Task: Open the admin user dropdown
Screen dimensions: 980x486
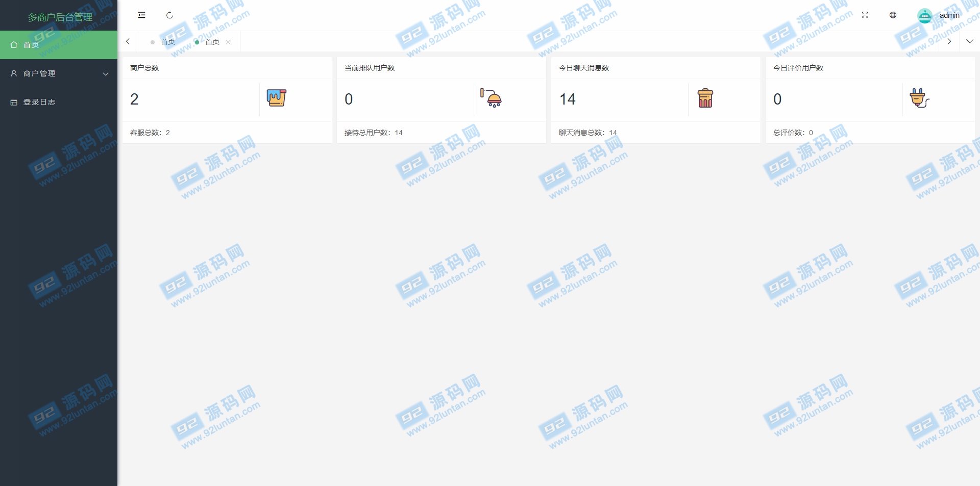Action: [x=949, y=15]
